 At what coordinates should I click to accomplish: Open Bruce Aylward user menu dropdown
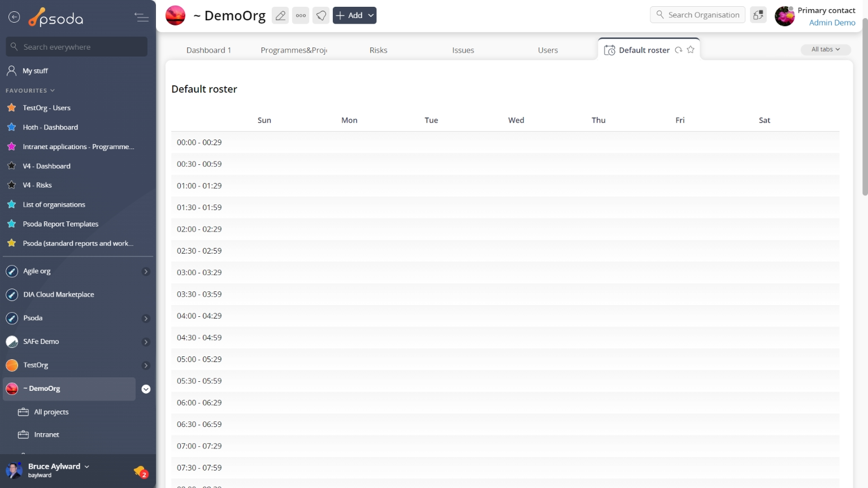(86, 467)
